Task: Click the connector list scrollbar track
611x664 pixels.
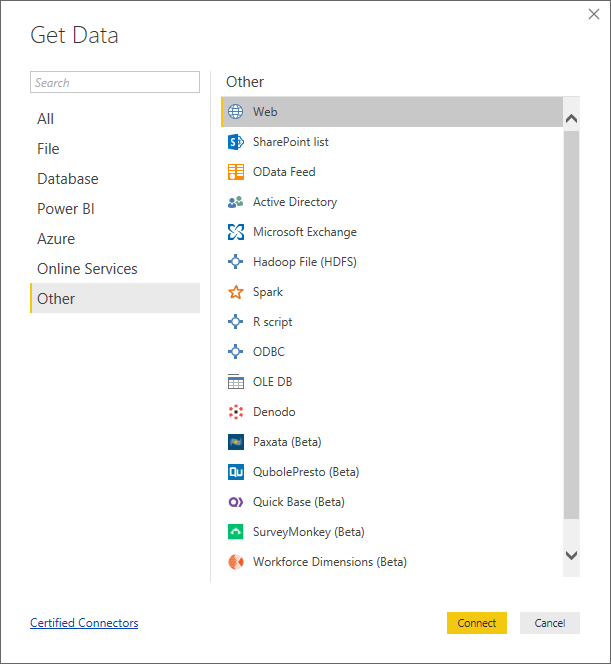Action: tap(571, 330)
